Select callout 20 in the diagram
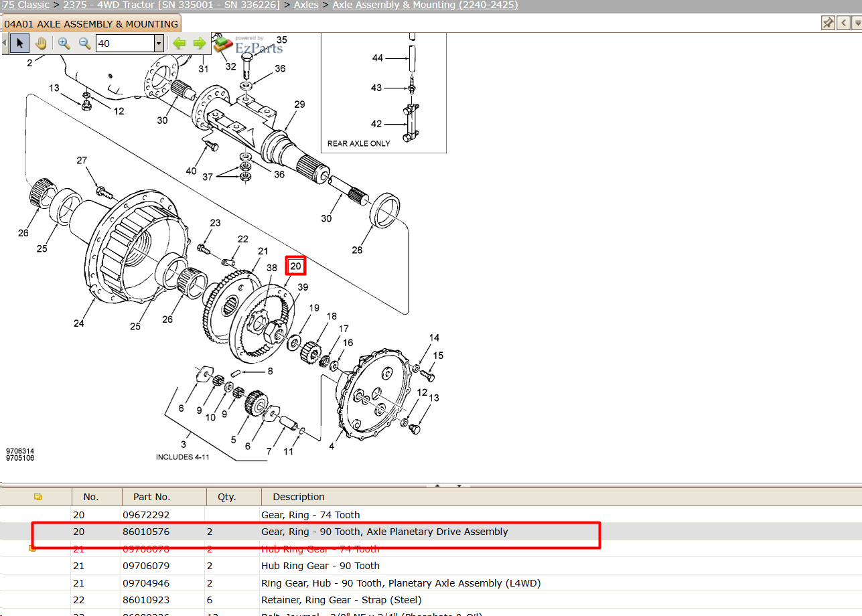The image size is (862, 616). click(x=296, y=266)
